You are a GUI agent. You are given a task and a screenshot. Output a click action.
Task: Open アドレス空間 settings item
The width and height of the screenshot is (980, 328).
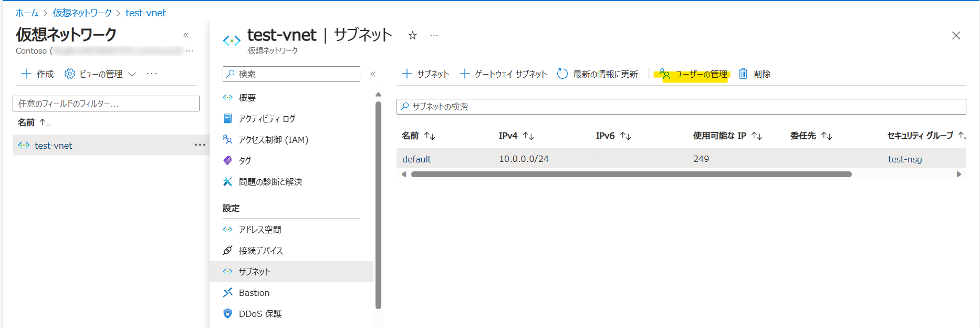[x=259, y=230]
